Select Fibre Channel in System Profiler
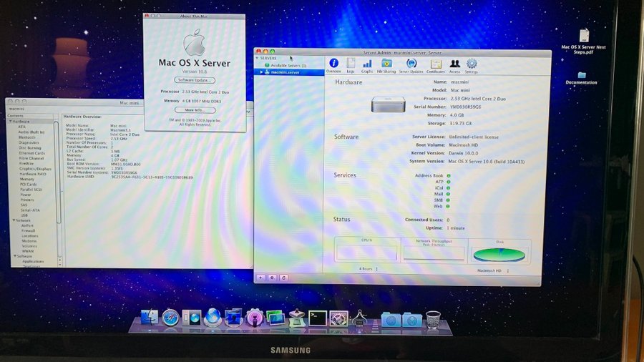Screen dimensions: 644x362 [31, 158]
